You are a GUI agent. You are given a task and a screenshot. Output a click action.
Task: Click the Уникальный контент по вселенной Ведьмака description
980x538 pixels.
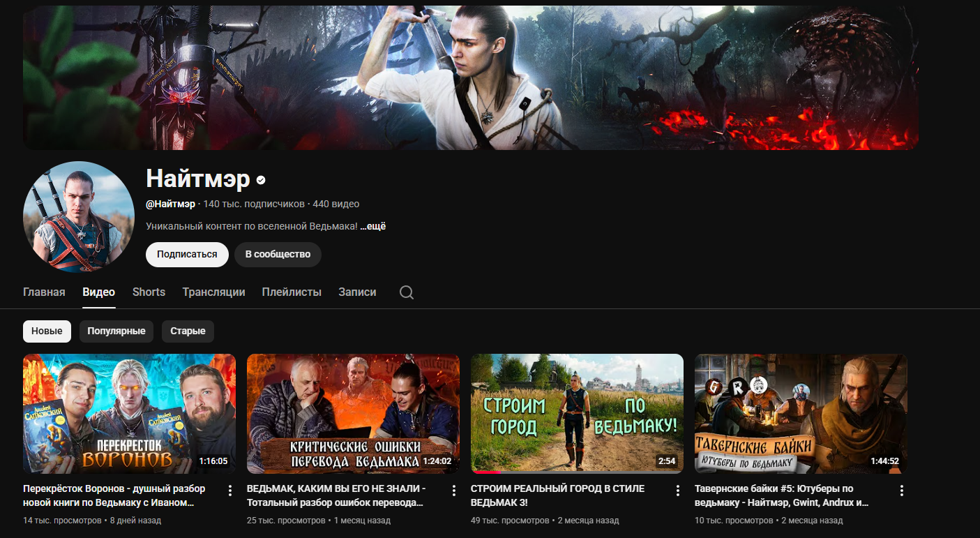(252, 226)
